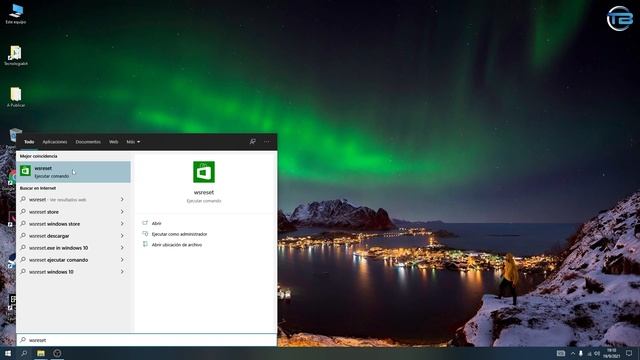
Task: Select 'wsreset - Ver resultados web' suggestion
Action: pos(72,200)
